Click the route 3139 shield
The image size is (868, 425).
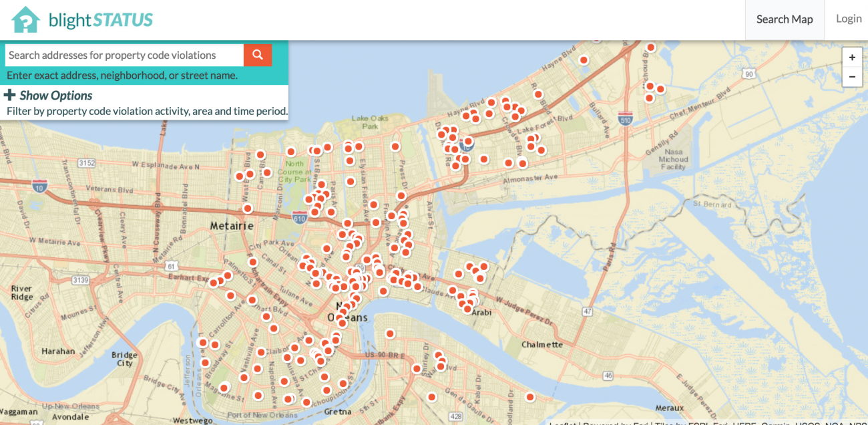(79, 279)
